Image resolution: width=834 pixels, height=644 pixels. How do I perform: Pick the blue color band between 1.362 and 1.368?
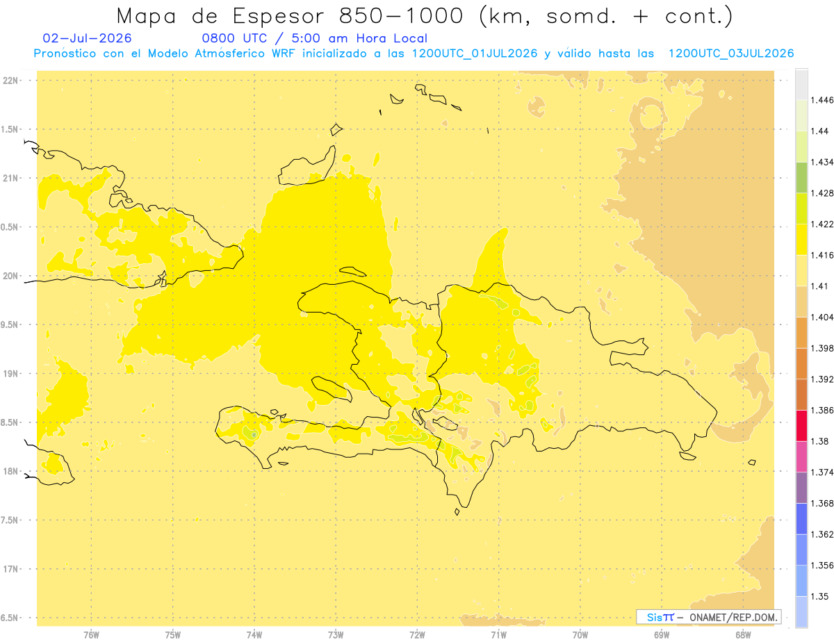coord(801,518)
